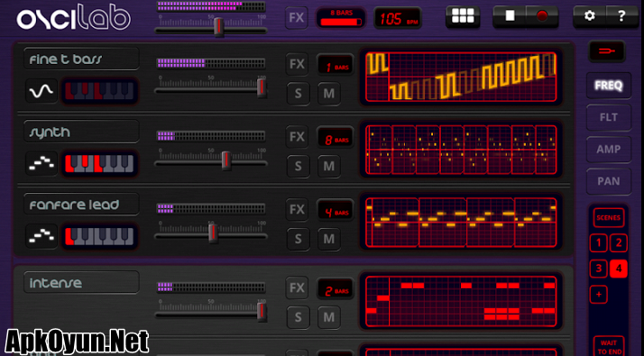Open settings with the gear icon

[589, 16]
